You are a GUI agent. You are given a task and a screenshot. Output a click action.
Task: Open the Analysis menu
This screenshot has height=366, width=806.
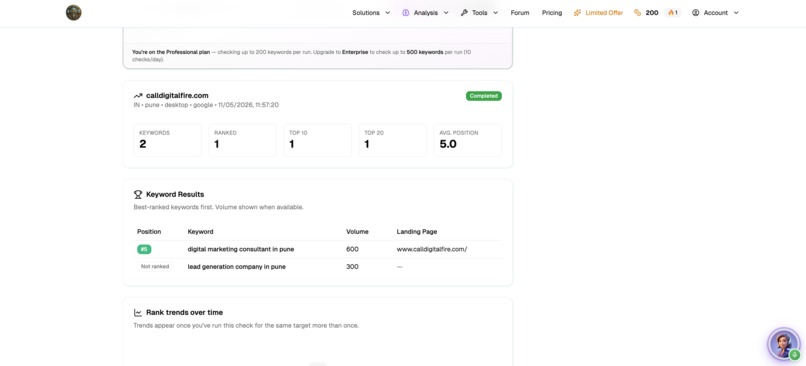pyautogui.click(x=425, y=13)
